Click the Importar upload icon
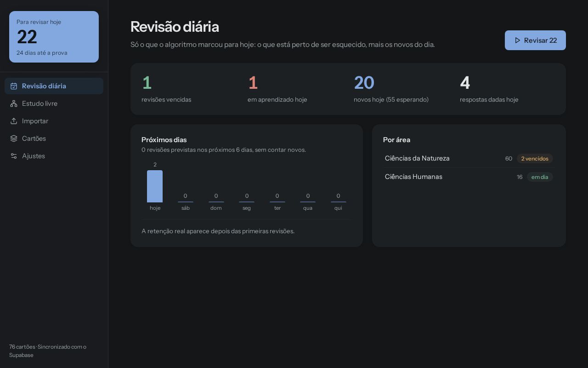Image resolution: width=588 pixels, height=368 pixels. pos(14,121)
